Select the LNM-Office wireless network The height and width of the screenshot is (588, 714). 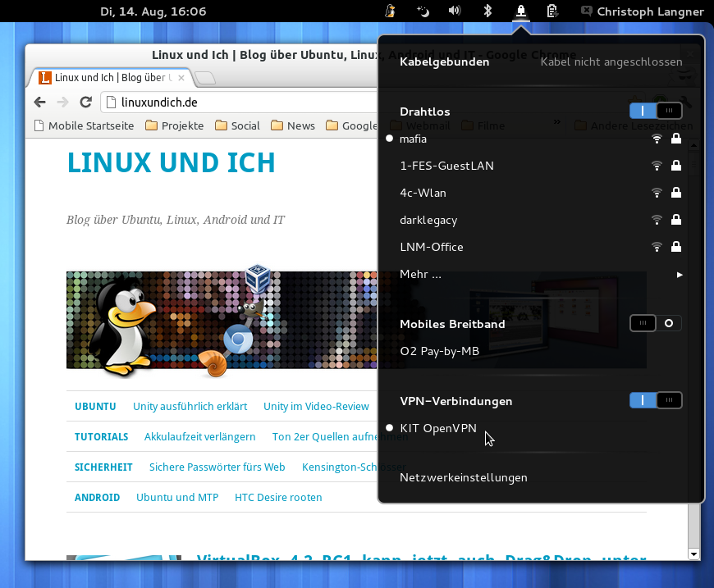click(432, 247)
